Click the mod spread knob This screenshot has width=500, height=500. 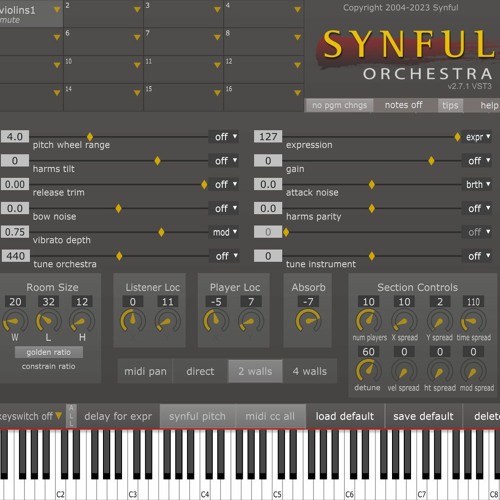tap(473, 371)
